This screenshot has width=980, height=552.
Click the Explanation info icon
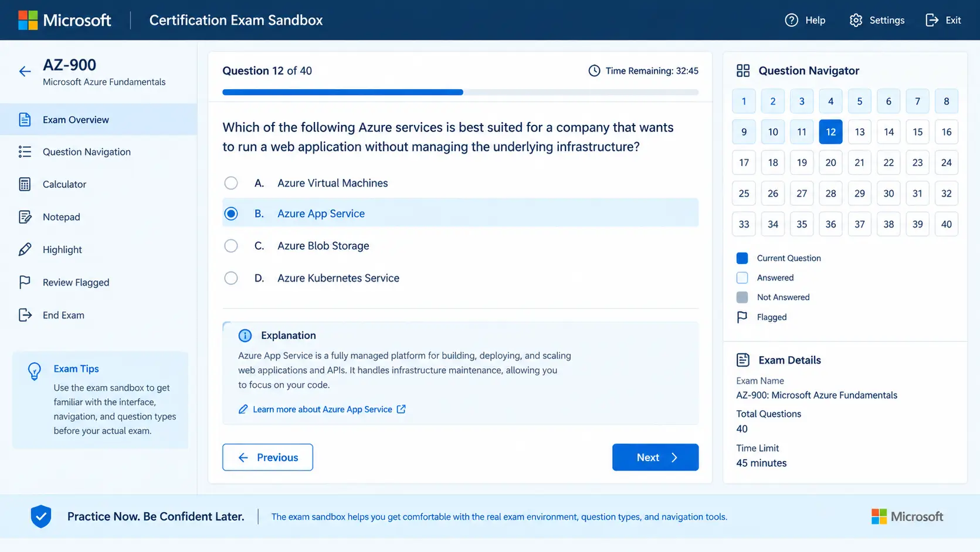(245, 336)
